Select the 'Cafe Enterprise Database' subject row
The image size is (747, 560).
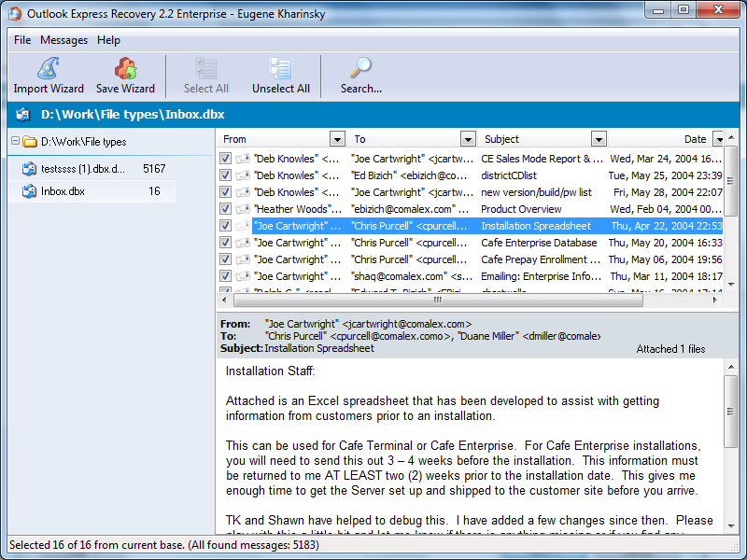pyautogui.click(x=539, y=243)
